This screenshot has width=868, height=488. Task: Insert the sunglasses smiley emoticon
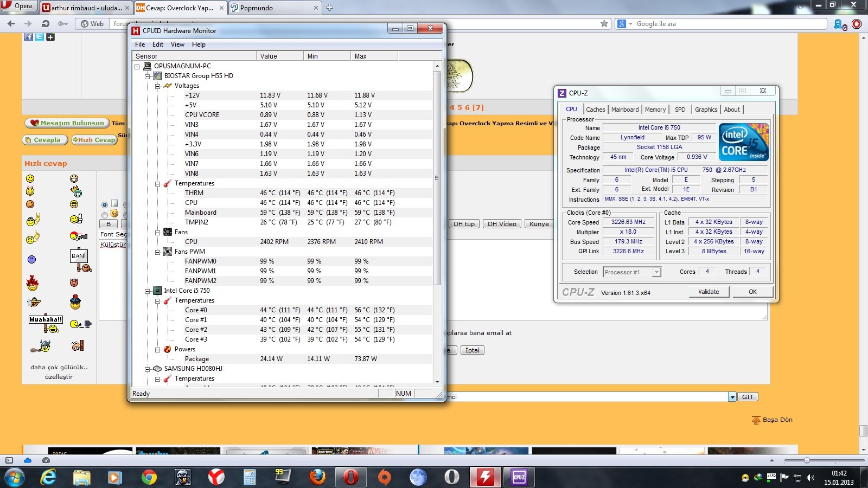click(x=74, y=204)
